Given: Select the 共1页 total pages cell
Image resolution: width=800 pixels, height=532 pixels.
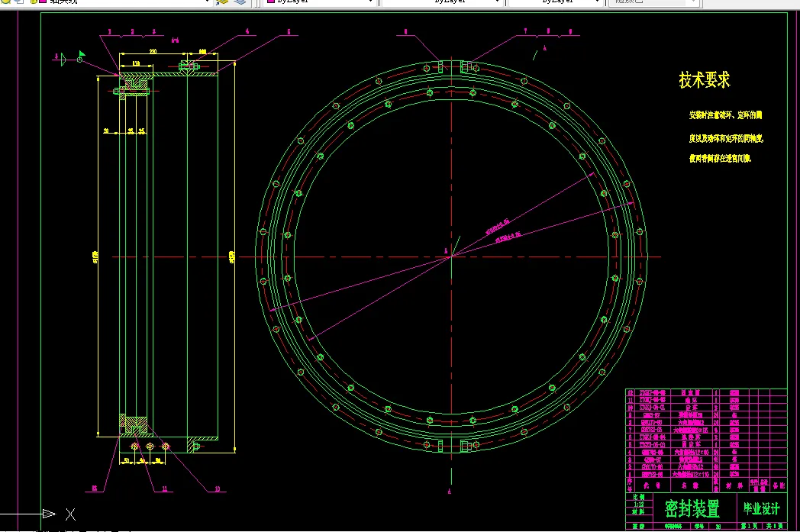Looking at the screenshot, I should click(x=774, y=526).
